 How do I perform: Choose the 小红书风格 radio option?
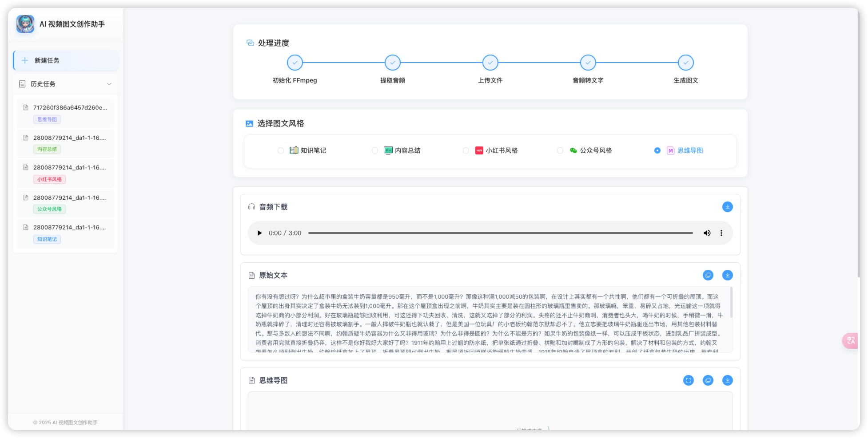point(466,150)
